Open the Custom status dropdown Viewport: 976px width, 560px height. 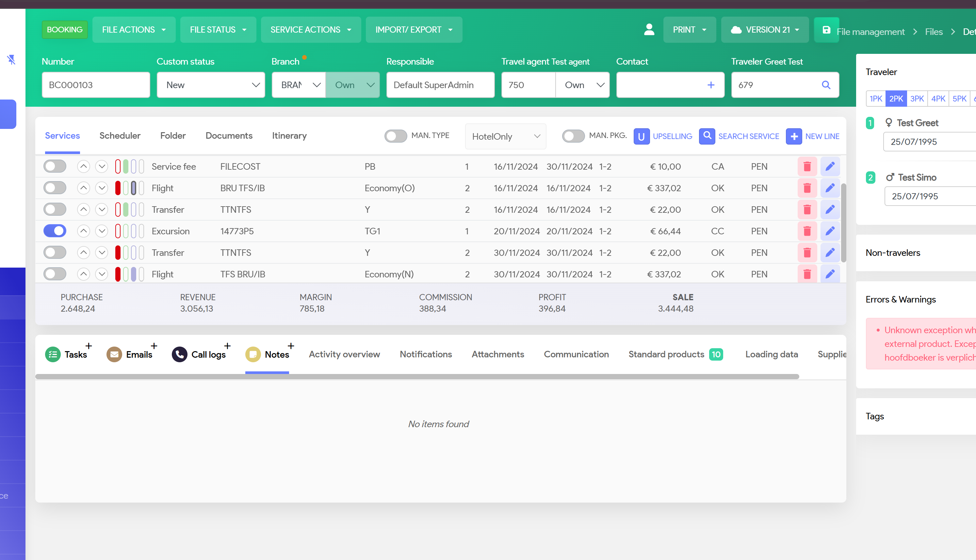[x=211, y=85]
